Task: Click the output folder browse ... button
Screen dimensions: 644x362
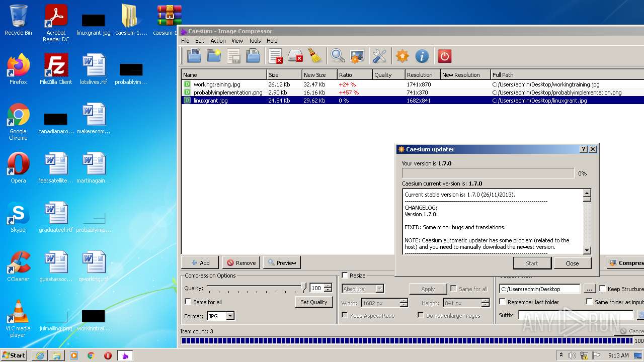Action: [x=589, y=289]
